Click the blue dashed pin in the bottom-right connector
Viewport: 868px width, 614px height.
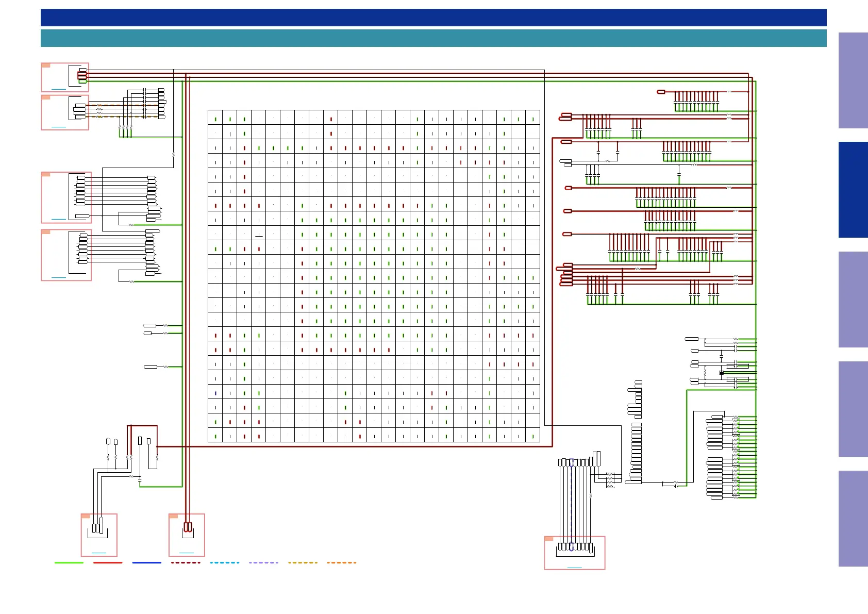572,546
